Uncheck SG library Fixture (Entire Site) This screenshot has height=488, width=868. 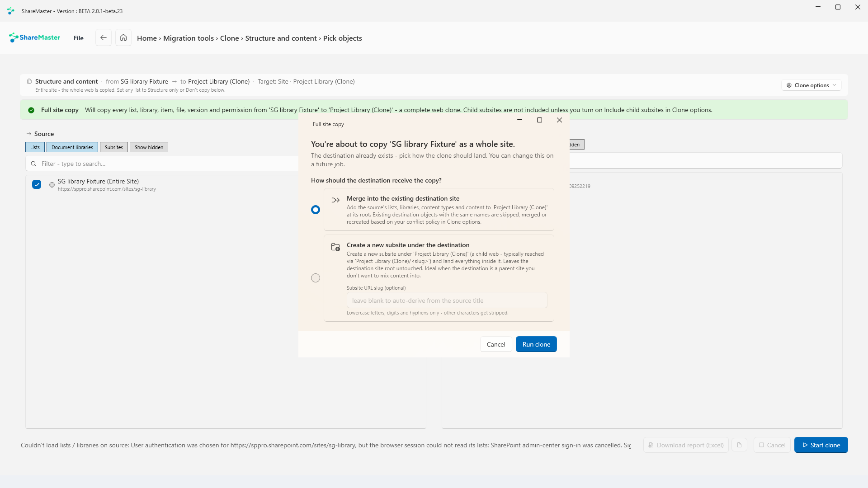[x=37, y=184]
